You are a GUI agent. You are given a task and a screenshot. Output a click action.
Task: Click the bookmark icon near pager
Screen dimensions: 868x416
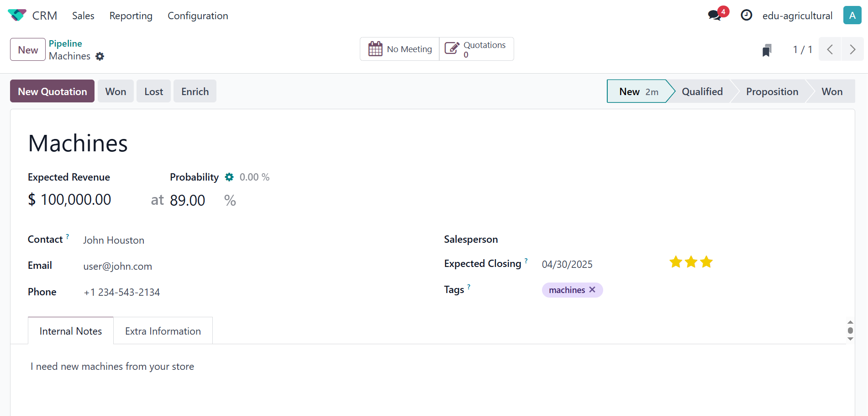click(x=767, y=50)
